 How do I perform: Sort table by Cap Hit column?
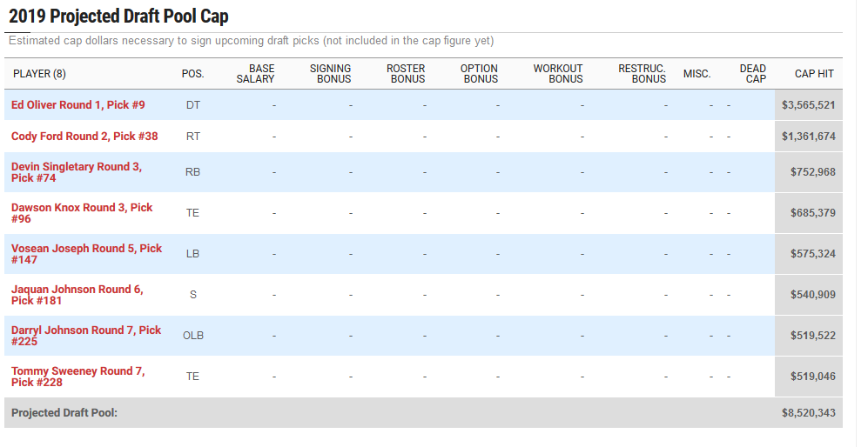(x=814, y=74)
